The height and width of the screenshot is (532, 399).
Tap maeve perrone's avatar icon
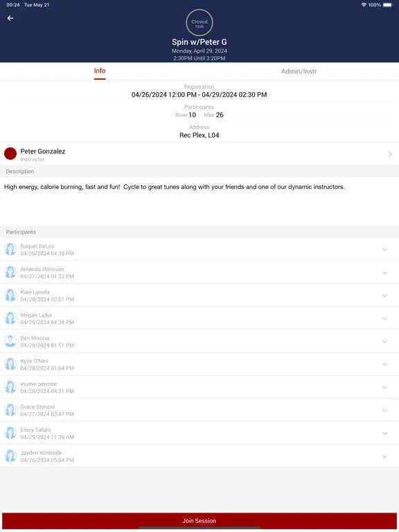[10, 387]
